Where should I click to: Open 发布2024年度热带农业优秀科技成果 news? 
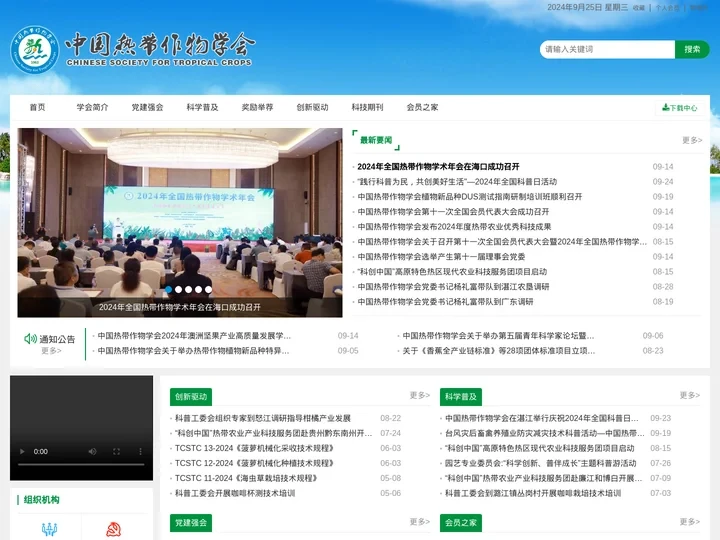[455, 227]
